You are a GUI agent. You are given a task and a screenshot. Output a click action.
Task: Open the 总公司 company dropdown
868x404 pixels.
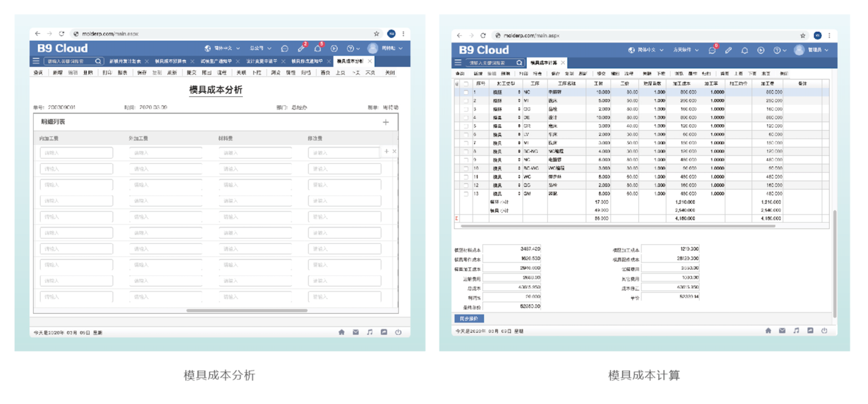coord(260,49)
